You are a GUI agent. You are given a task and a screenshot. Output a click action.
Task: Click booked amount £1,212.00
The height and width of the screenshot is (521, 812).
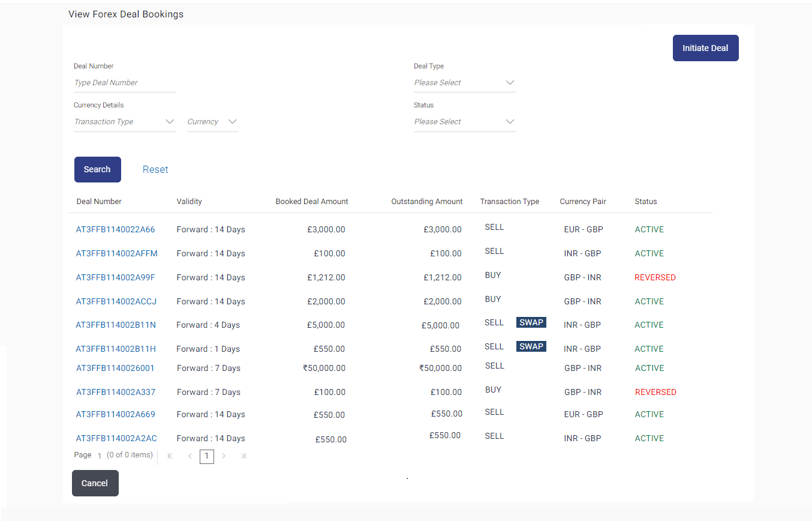pos(326,277)
